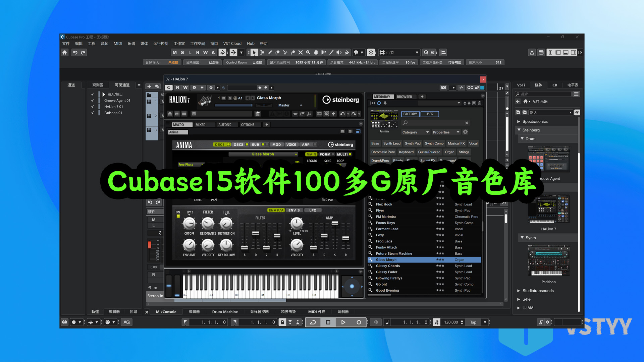Screen dimensions: 644x362
Task: Click the FACTORY filter button
Action: 410,114
